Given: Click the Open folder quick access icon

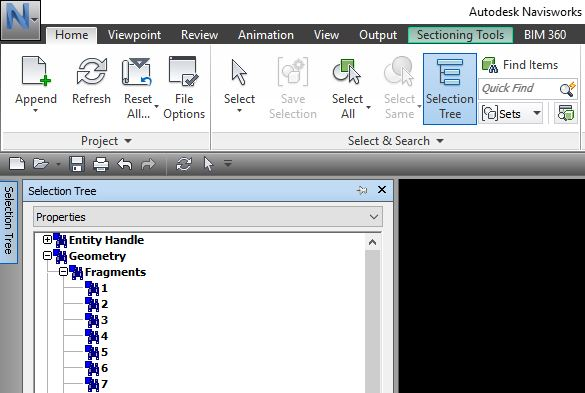Looking at the screenshot, I should click(x=41, y=164).
